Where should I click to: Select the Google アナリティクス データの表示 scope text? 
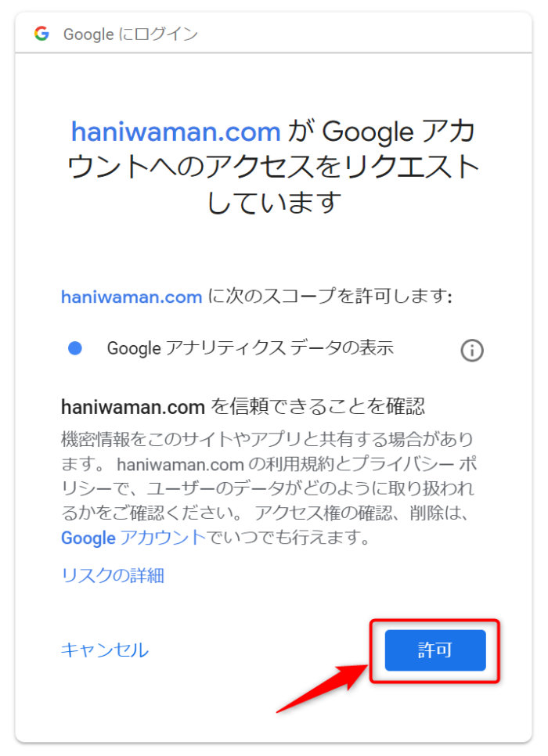tap(251, 347)
